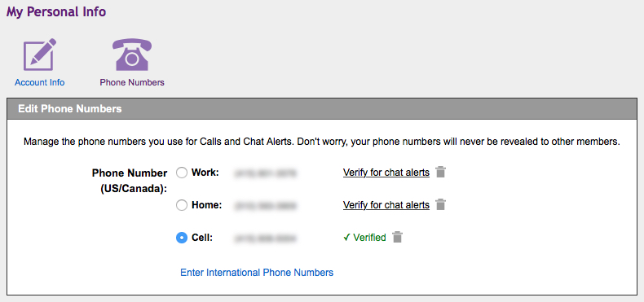This screenshot has height=302, width=644.
Task: Click the green Verified status on Cell
Action: point(364,238)
